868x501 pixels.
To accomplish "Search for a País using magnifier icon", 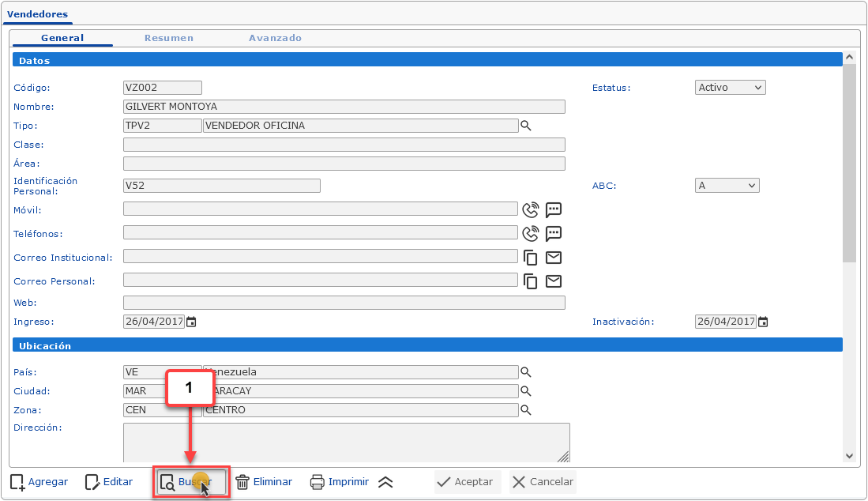I will 526,372.
